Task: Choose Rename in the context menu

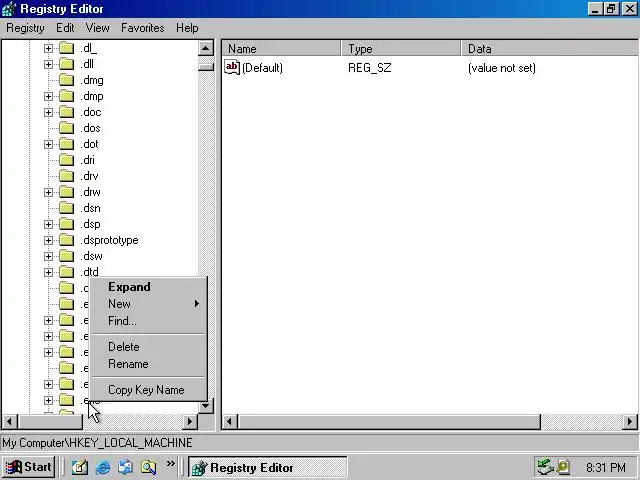Action: [149, 364]
